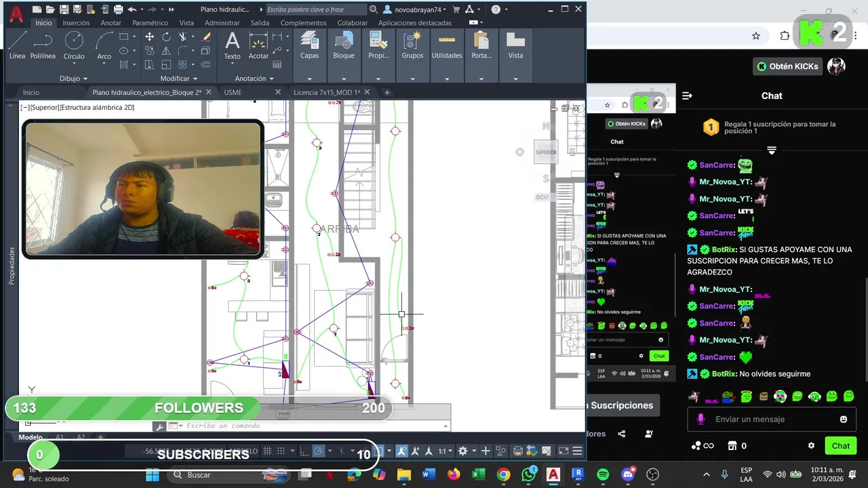
Task: Open WhatsApp from the taskbar
Action: [x=528, y=475]
